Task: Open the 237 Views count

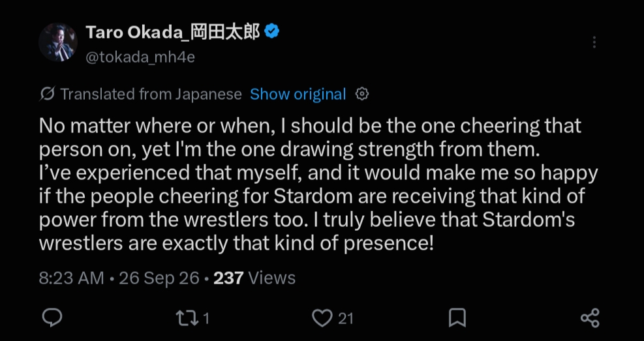Action: pyautogui.click(x=254, y=278)
